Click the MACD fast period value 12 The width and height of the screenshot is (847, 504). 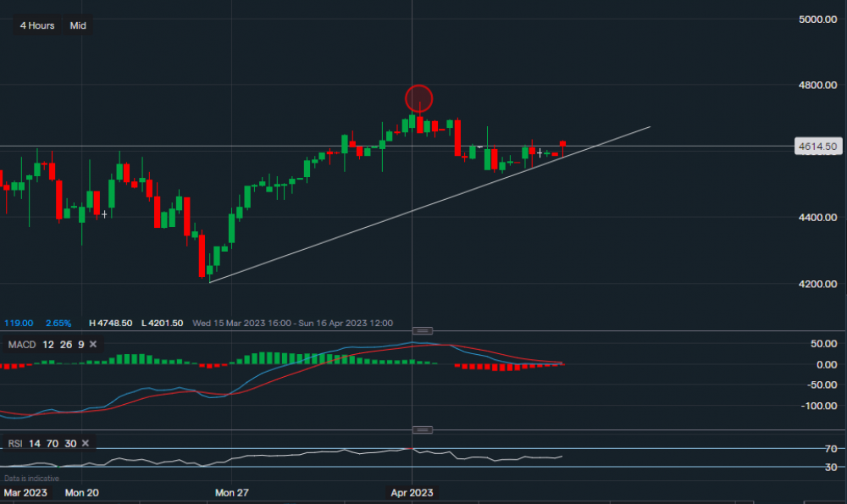click(x=48, y=345)
